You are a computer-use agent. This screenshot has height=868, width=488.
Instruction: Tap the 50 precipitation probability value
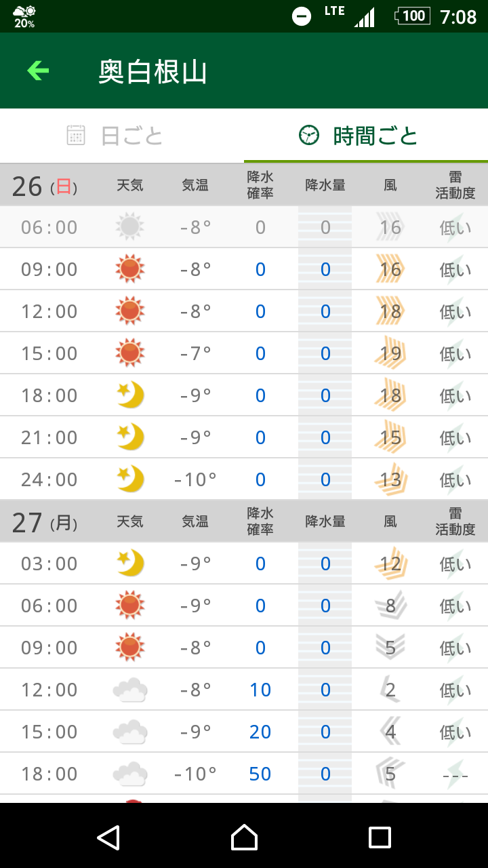[260, 774]
